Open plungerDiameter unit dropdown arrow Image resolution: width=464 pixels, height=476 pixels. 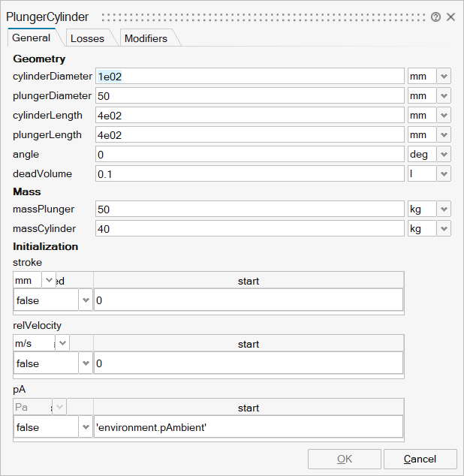tap(444, 95)
